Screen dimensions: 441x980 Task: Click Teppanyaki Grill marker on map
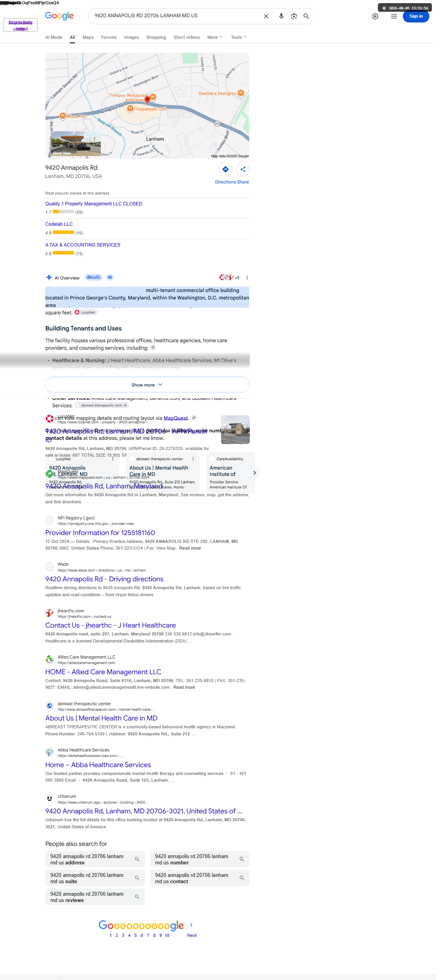[x=130, y=109]
